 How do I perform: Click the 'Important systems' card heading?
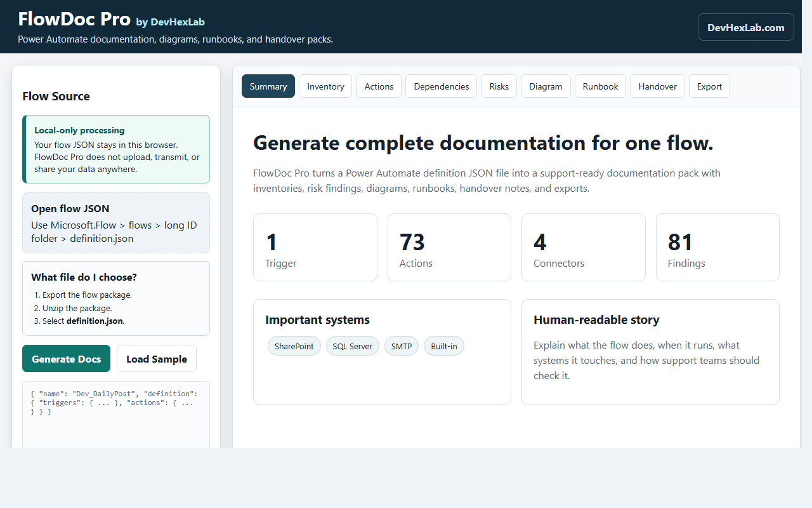[317, 320]
